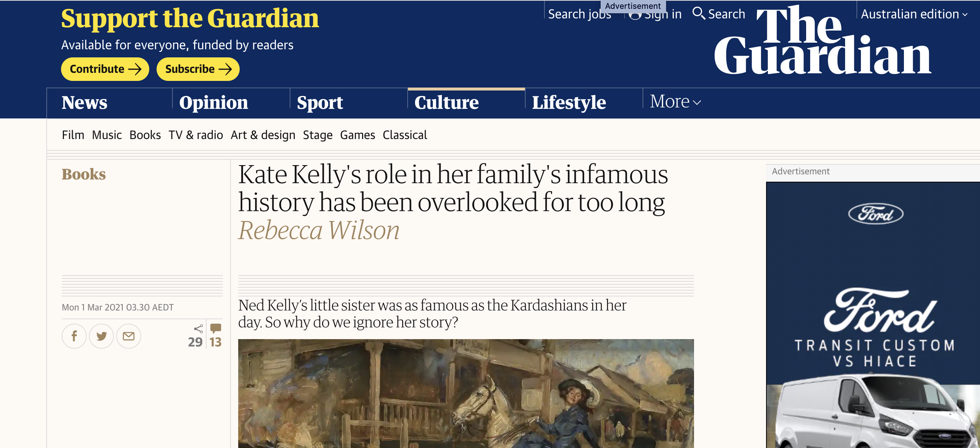The width and height of the screenshot is (980, 448).
Task: Go to the Opinion section
Action: tap(214, 103)
